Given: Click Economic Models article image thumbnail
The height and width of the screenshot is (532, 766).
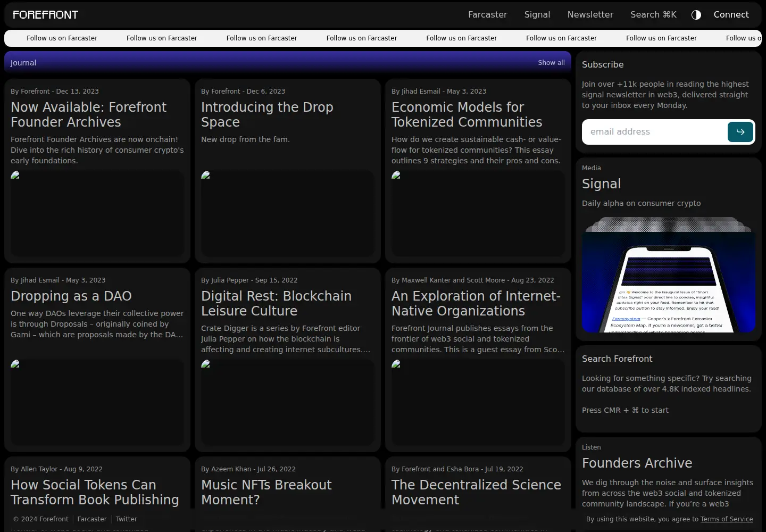Looking at the screenshot, I should tap(478, 213).
